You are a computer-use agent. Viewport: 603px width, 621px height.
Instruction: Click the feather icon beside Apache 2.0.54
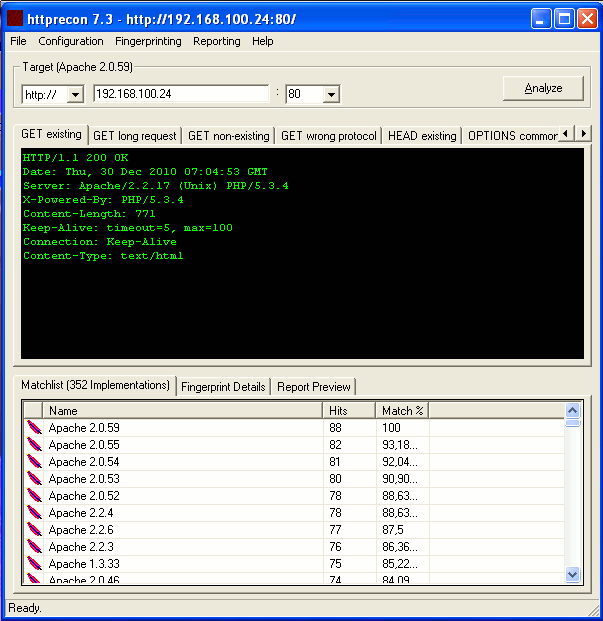pyautogui.click(x=33, y=462)
